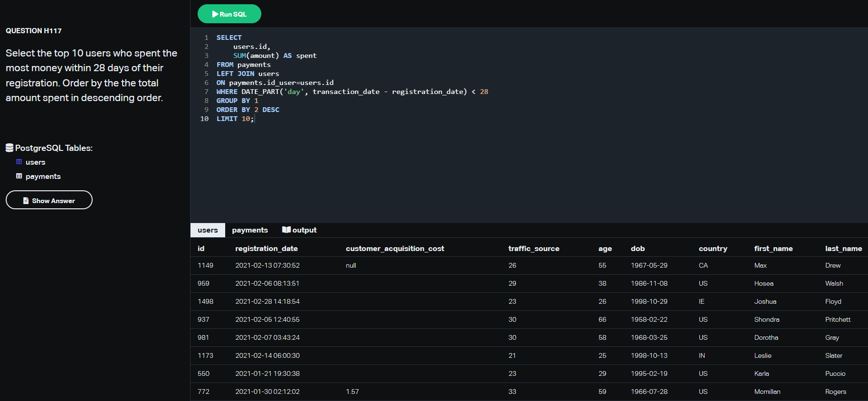Click the WHERE DATE_PART line in editor

point(352,92)
